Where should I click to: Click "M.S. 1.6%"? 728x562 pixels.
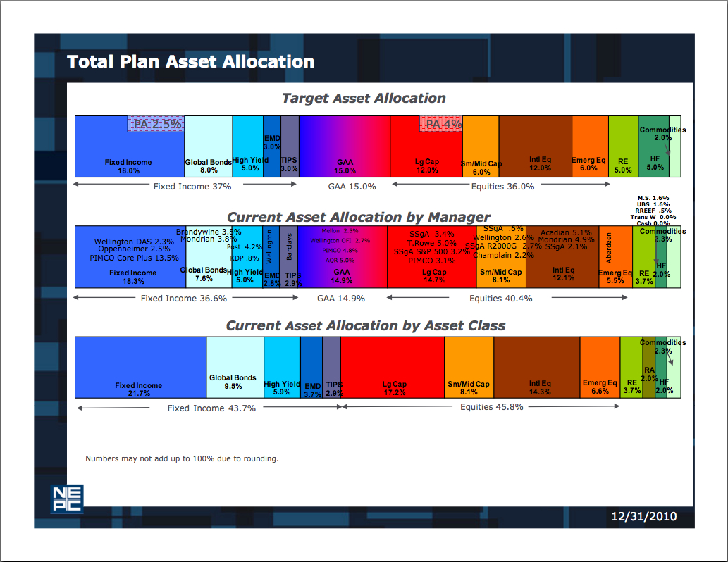[653, 198]
